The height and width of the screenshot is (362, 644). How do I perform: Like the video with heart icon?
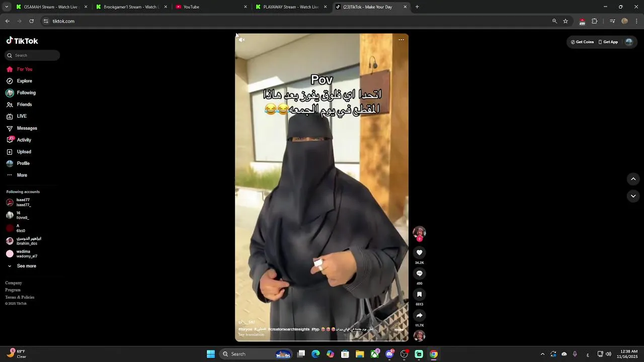[419, 252]
